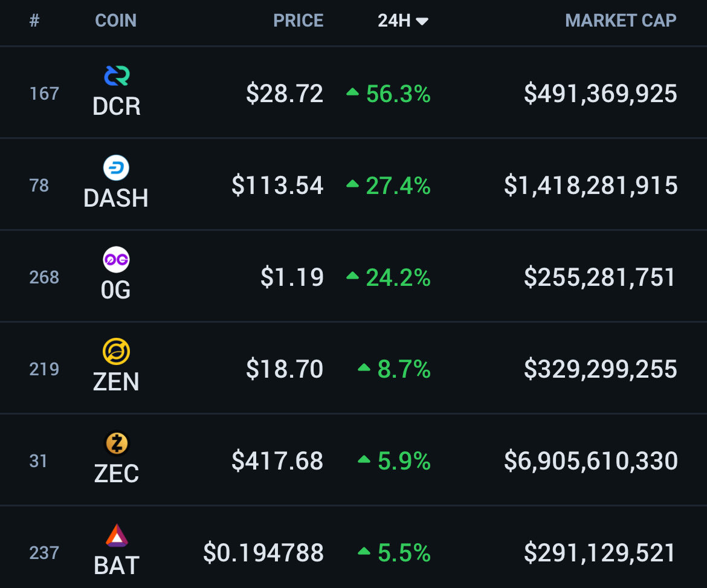Screen dimensions: 707x588
Task: Sort the table by Price column
Action: coord(298,21)
